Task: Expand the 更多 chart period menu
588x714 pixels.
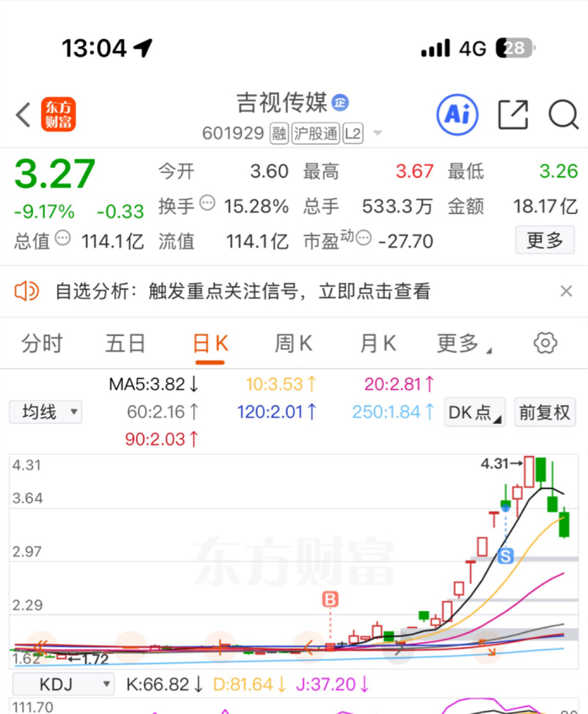Action: click(x=464, y=343)
